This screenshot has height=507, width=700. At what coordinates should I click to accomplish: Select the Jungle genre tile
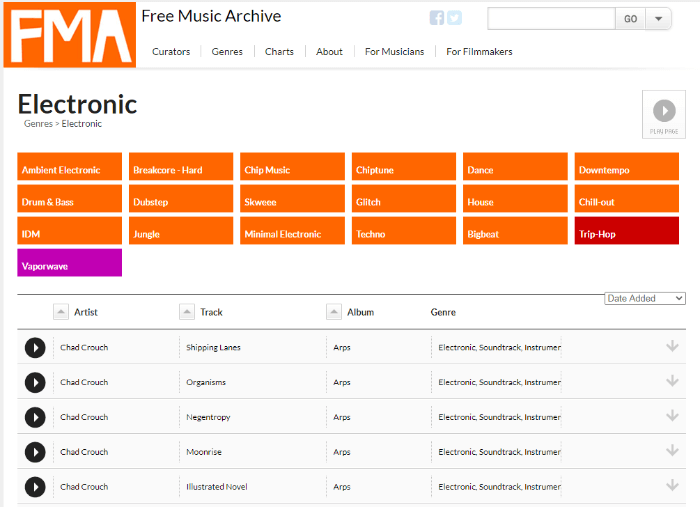[181, 231]
